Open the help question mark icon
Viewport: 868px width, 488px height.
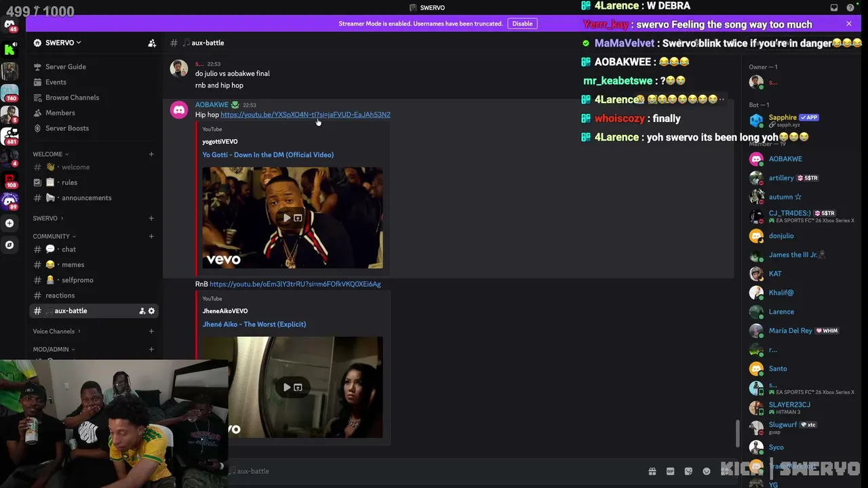click(850, 7)
